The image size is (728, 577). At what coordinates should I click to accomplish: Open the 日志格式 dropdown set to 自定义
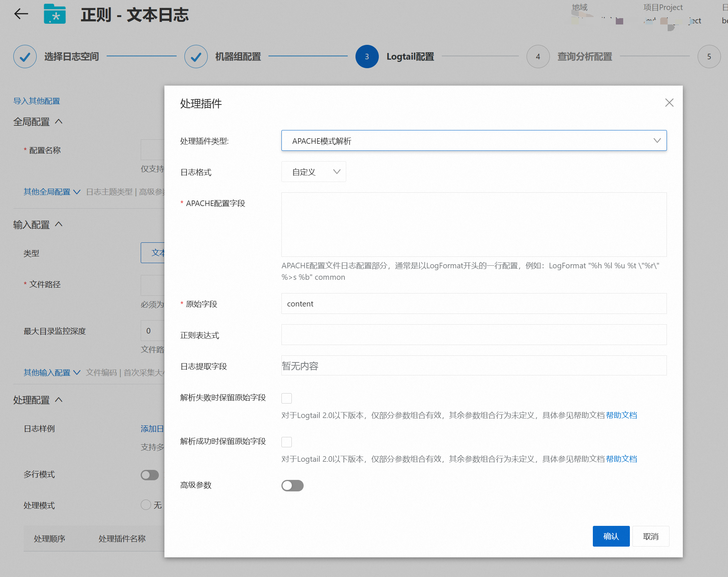(314, 172)
